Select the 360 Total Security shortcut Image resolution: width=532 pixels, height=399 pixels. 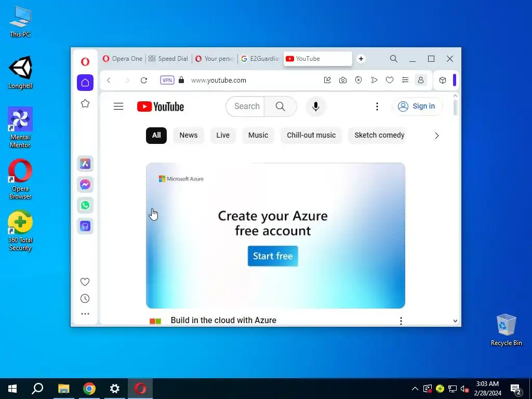(x=20, y=231)
